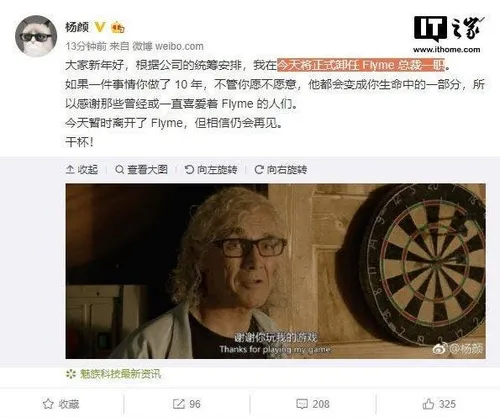This screenshot has width=500, height=418.
Task: Click the orange membership badge icon
Action: 117,27
